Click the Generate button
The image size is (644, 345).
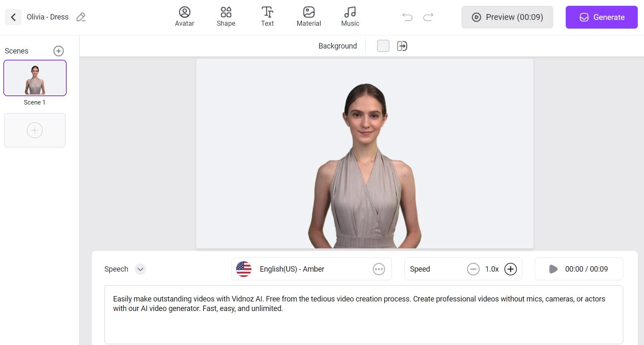click(601, 17)
